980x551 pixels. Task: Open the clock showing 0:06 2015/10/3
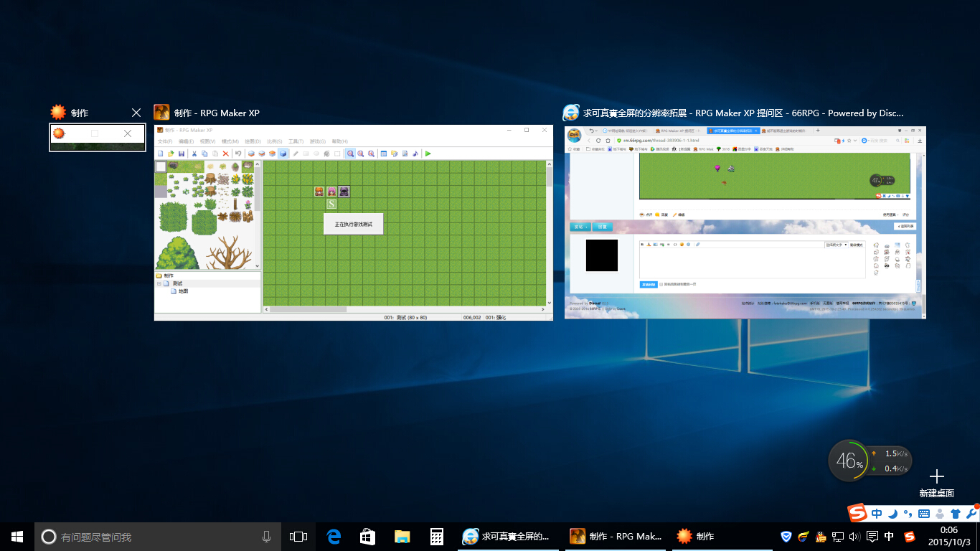coord(948,536)
